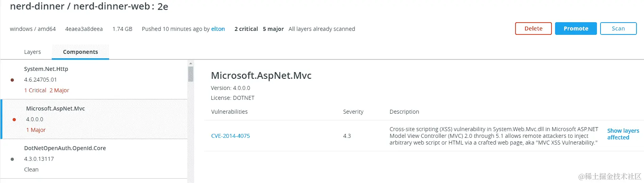Viewport: 644px width, 183px height.
Task: Click the component list scroll-up arrow
Action: 191,63
